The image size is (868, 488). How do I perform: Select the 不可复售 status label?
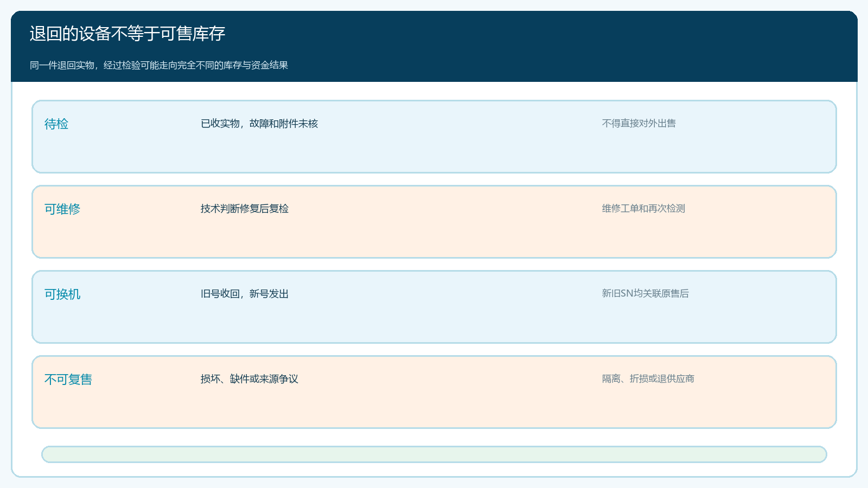(x=68, y=379)
